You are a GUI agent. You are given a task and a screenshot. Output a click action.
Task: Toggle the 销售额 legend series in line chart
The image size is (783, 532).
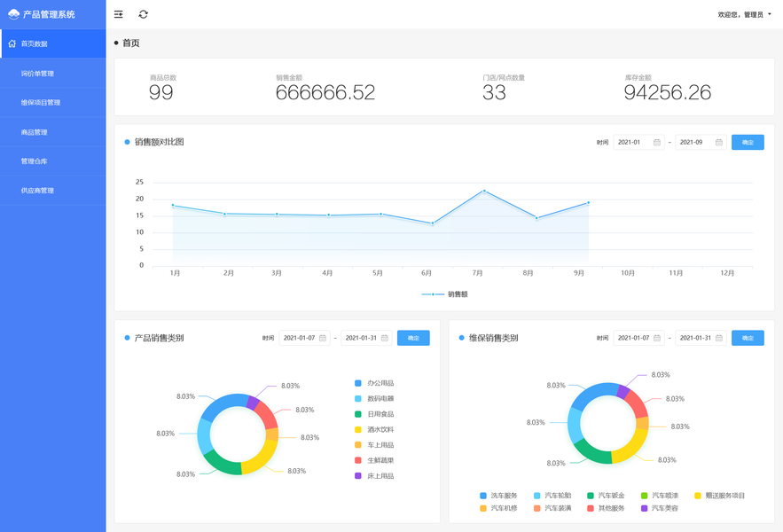[x=444, y=294]
